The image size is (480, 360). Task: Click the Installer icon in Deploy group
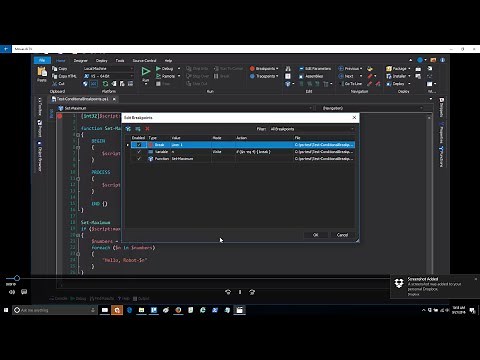pyautogui.click(x=389, y=76)
